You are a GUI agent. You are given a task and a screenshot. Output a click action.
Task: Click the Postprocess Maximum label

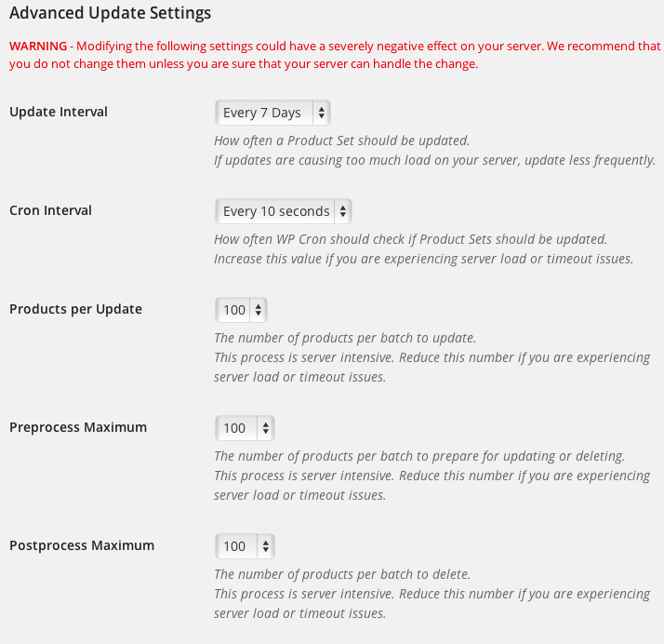pyautogui.click(x=82, y=545)
